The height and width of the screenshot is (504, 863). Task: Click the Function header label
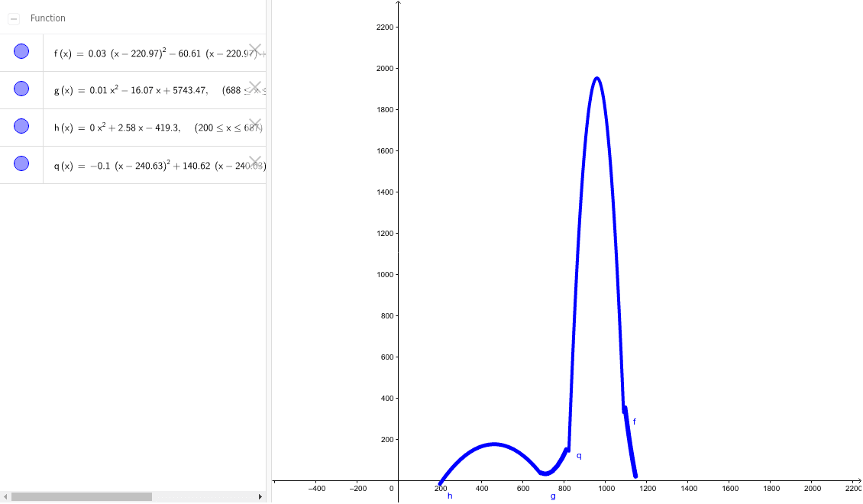click(47, 18)
